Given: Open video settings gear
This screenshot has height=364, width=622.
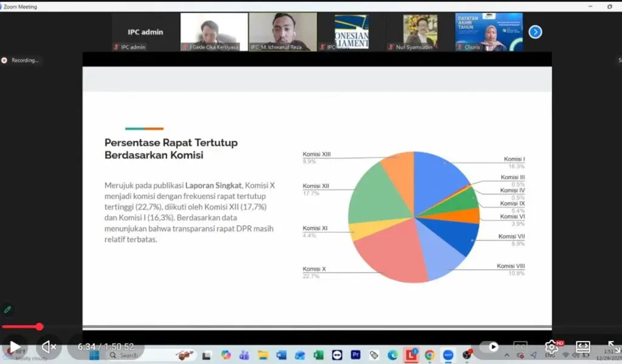Looking at the screenshot, I should 551,346.
